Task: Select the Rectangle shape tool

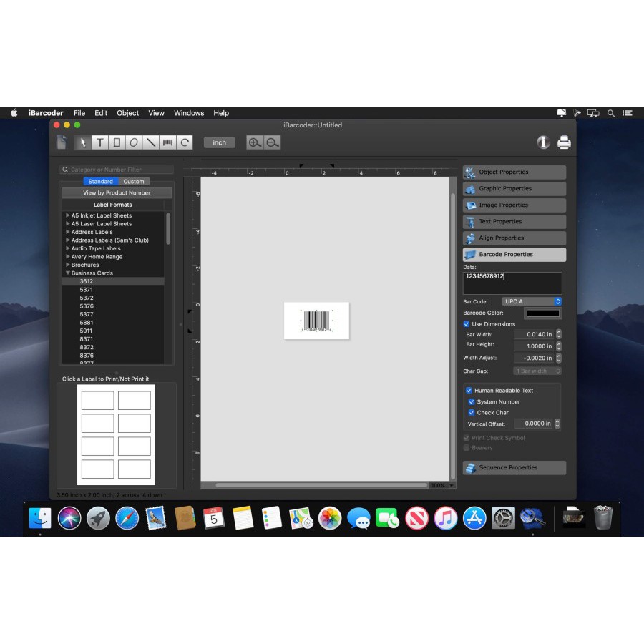Action: 117,142
